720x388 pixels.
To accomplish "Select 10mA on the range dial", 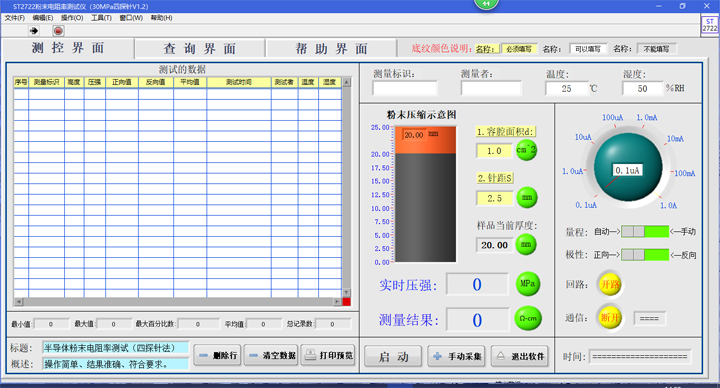I will point(675,139).
